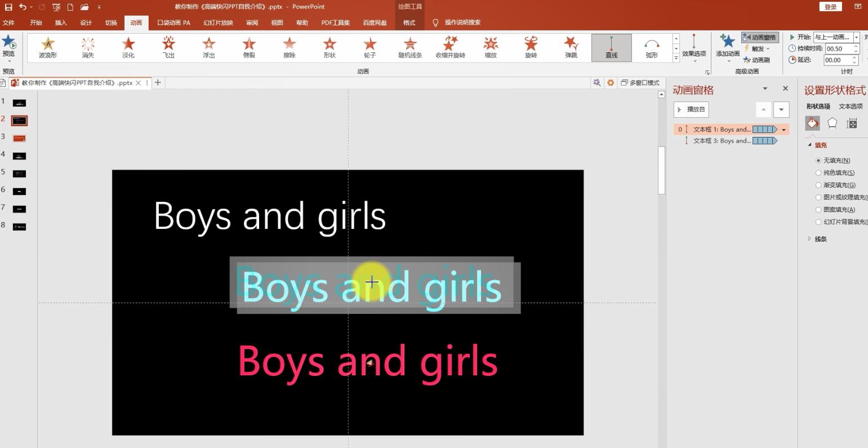Open the 动画刷 (Animation Painter) tool
Screen dimensions: 868x448
(756, 60)
